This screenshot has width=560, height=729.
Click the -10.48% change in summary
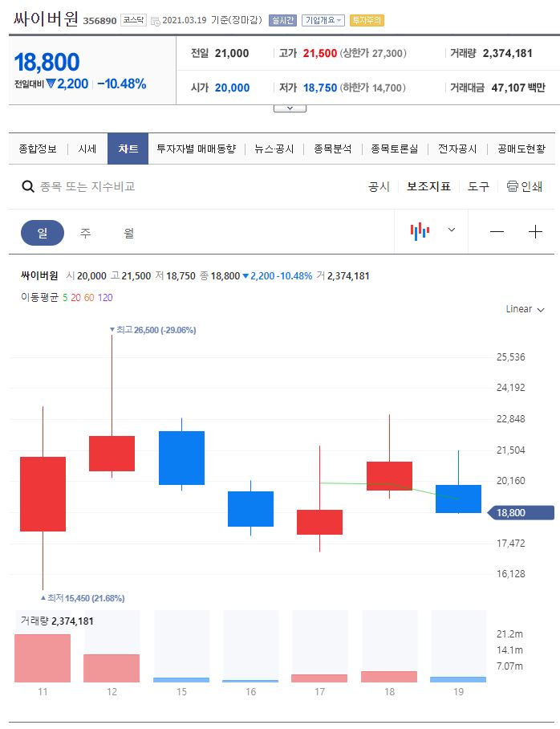(122, 83)
